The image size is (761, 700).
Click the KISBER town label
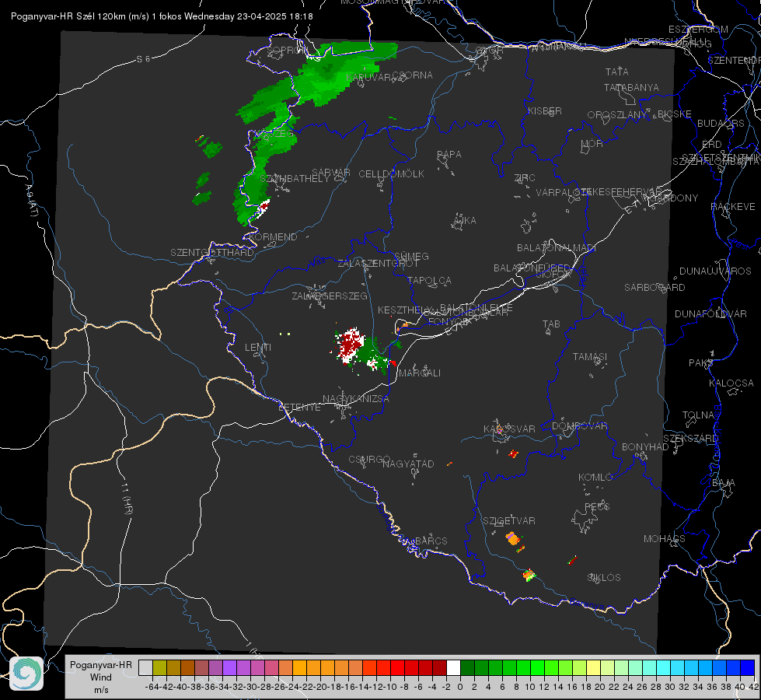(x=545, y=110)
